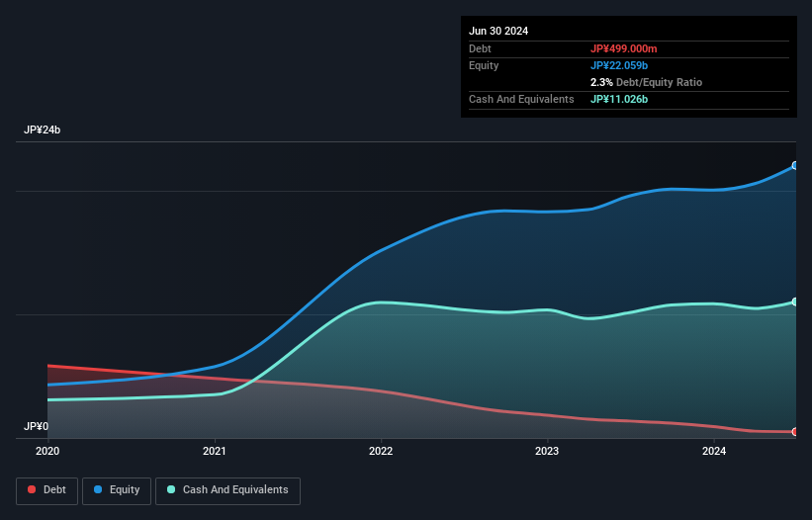The width and height of the screenshot is (812, 520).
Task: Click the JP¥0 axis label
Action: [x=36, y=426]
